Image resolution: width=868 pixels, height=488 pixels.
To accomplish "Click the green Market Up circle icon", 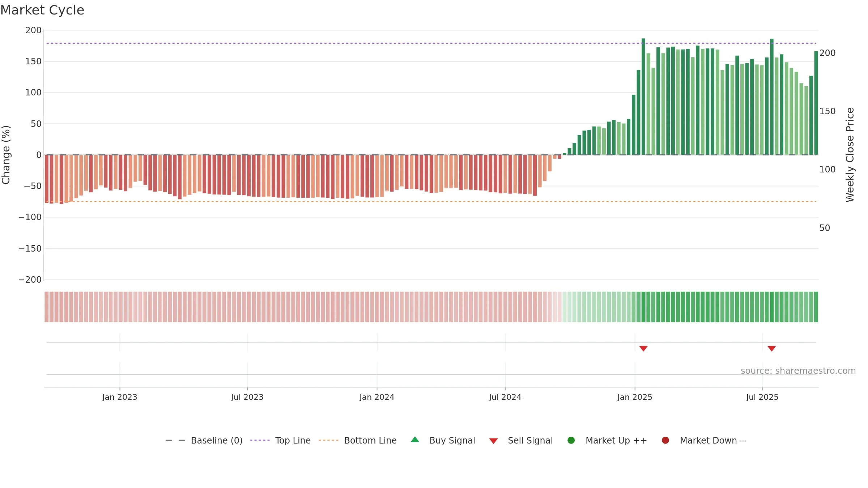I will coord(571,440).
